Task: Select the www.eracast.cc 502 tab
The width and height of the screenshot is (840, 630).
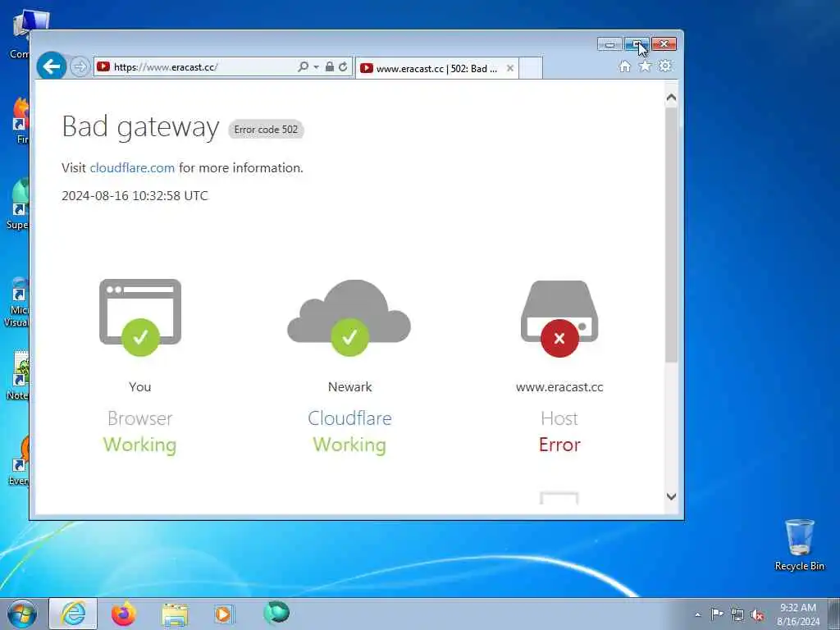Action: tap(436, 68)
